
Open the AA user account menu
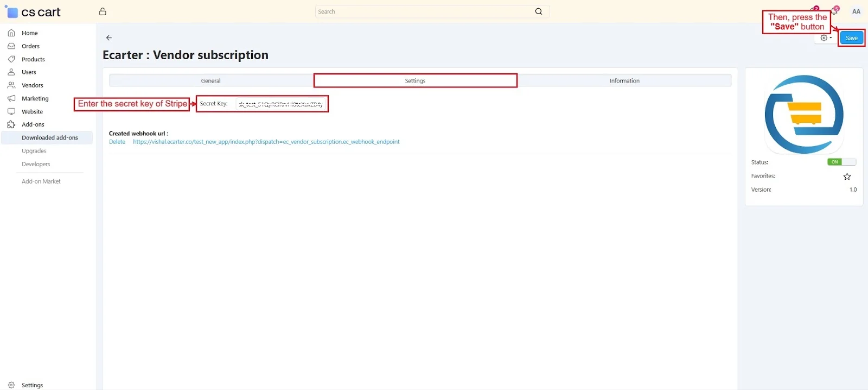pos(856,11)
